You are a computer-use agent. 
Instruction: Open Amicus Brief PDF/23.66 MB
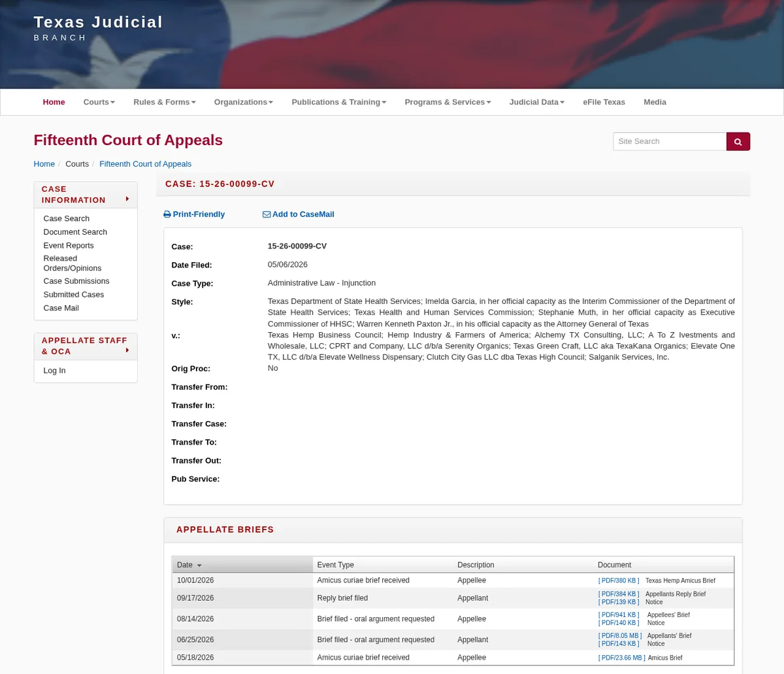621,658
